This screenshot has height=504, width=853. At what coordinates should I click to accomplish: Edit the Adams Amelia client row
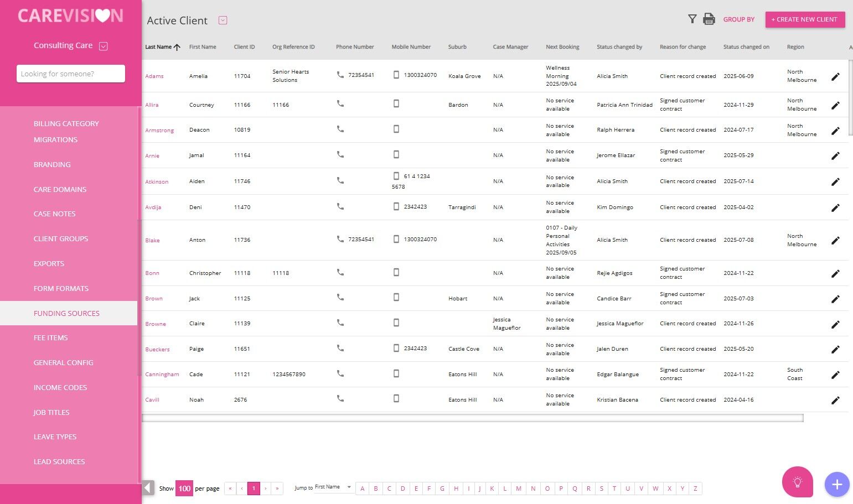click(x=835, y=77)
